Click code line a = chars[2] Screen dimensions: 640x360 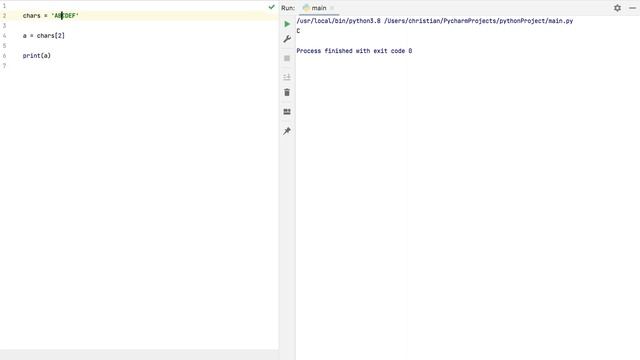point(44,36)
